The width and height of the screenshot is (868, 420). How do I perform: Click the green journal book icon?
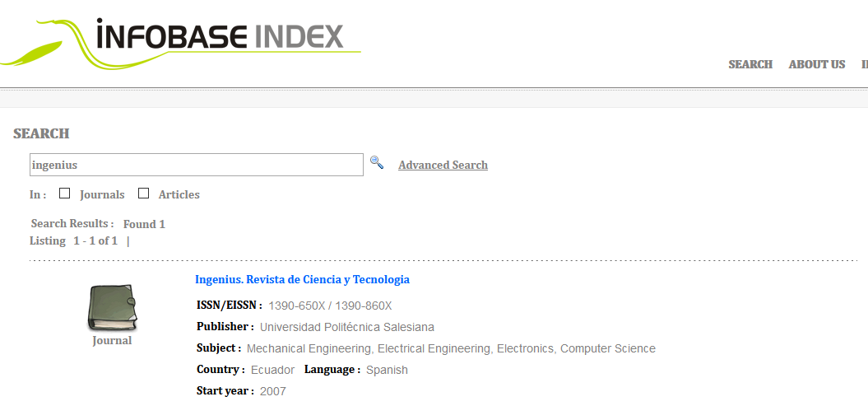click(112, 308)
